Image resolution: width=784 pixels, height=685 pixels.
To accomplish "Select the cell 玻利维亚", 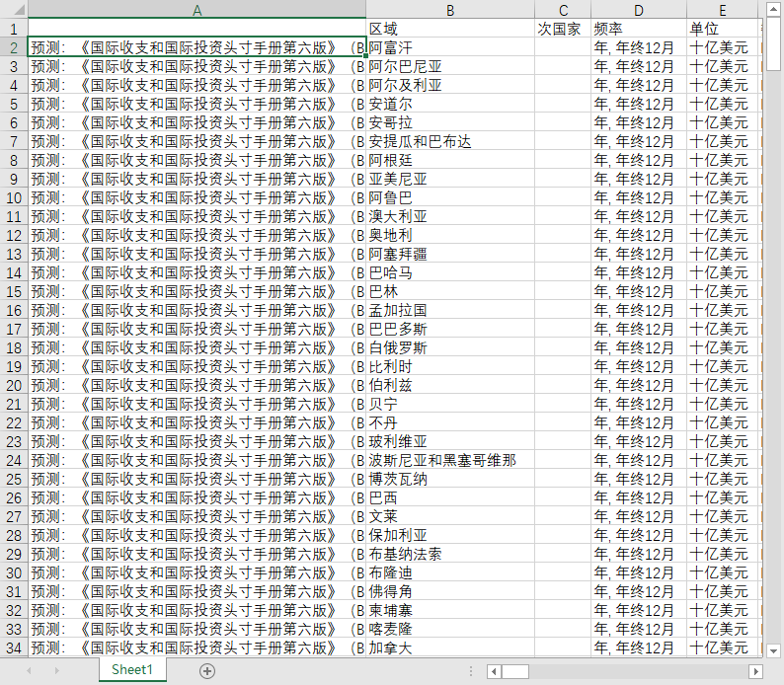I will (x=450, y=441).
